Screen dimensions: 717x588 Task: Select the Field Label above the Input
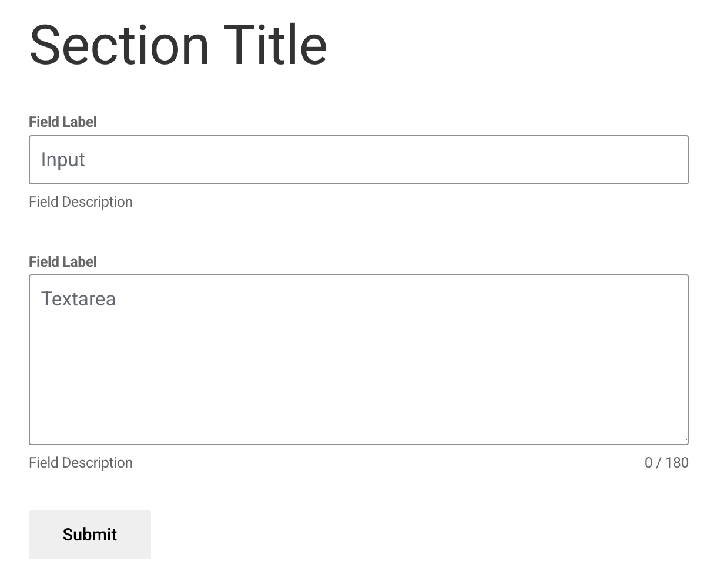point(62,122)
